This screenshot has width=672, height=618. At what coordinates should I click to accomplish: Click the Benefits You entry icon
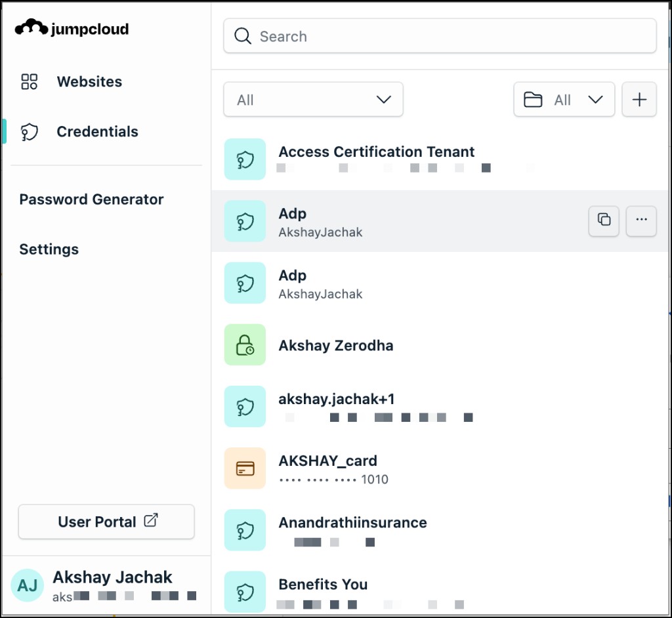click(245, 591)
